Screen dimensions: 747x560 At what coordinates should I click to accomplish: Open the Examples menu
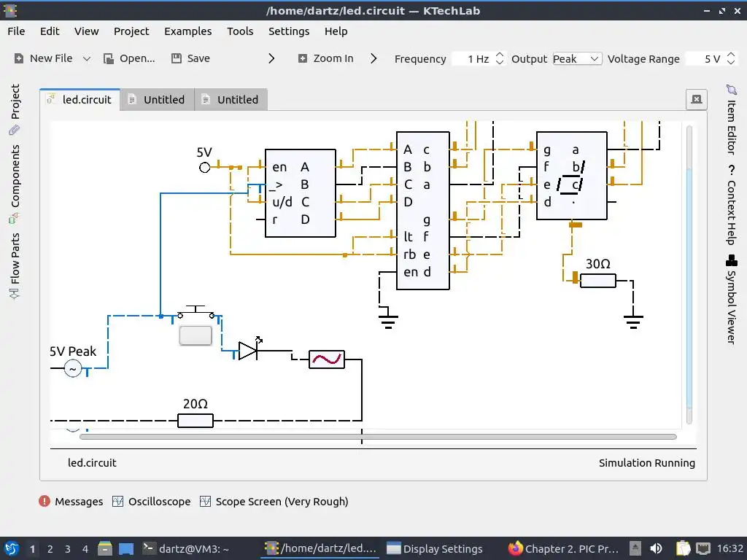[187, 31]
